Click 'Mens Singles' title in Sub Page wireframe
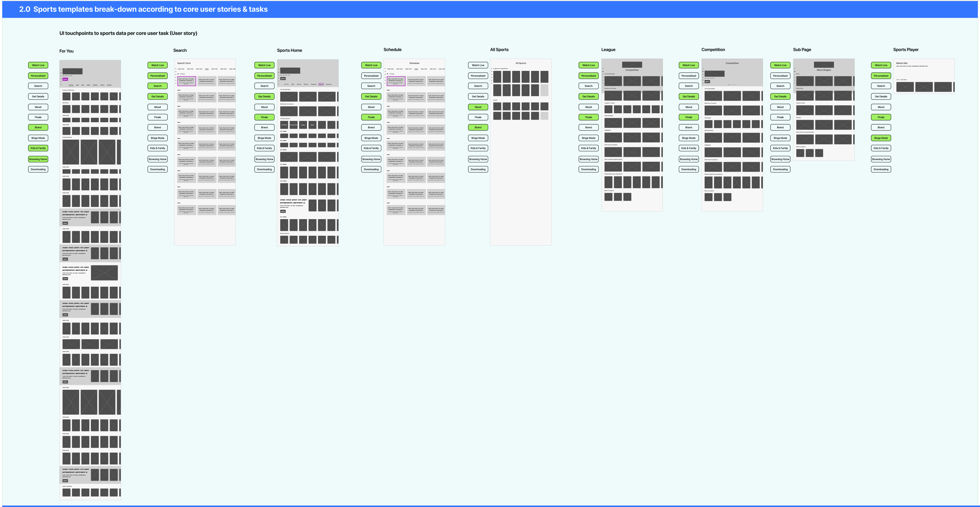Viewport: 980px width, 507px height. coord(824,70)
